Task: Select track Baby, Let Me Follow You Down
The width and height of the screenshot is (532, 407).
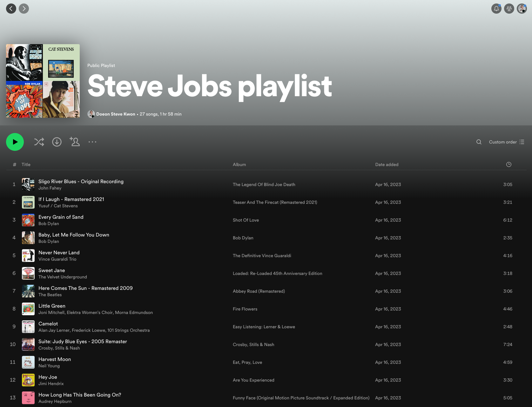Action: (74, 235)
